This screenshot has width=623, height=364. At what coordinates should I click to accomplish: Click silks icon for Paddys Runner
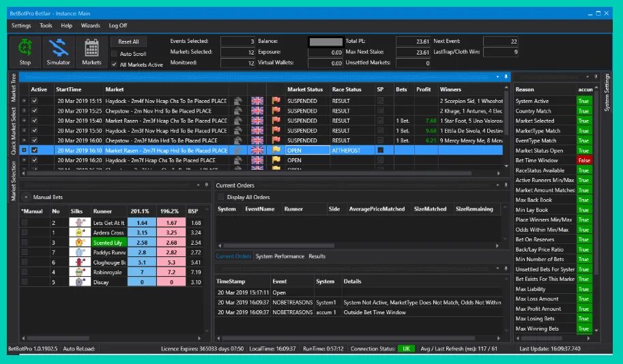[79, 252]
